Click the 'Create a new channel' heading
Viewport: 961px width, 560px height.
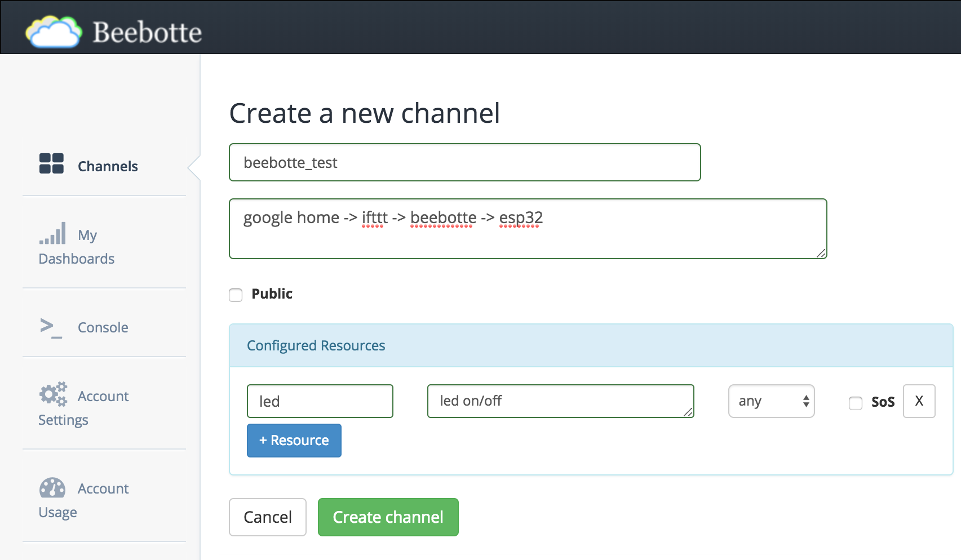365,113
